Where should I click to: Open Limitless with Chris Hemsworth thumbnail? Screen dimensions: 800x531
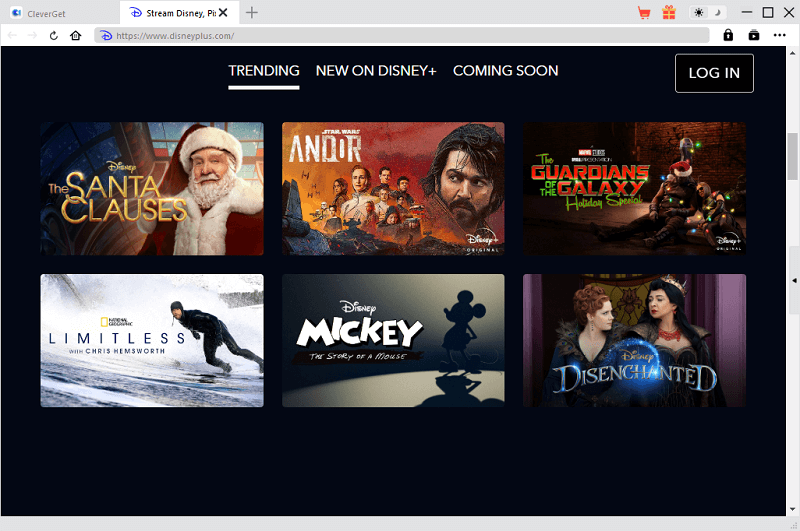(152, 341)
